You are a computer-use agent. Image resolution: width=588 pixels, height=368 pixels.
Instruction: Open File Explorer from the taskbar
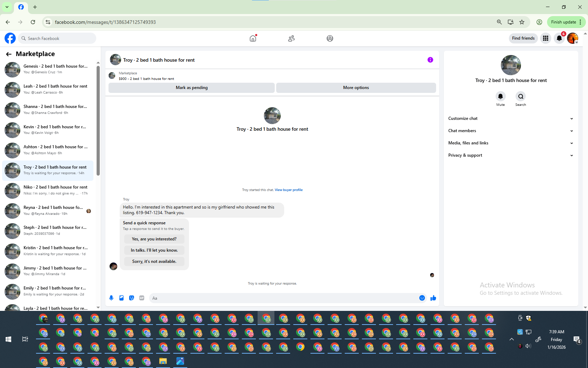click(x=163, y=361)
